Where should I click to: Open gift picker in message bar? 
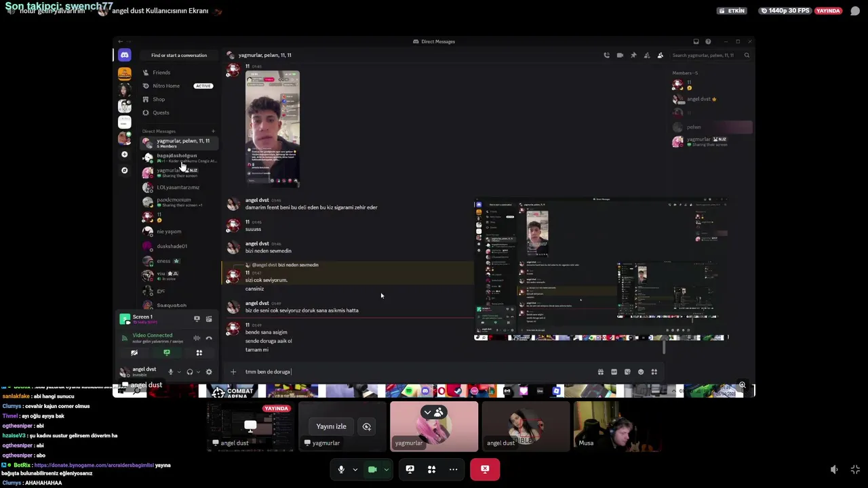click(600, 371)
